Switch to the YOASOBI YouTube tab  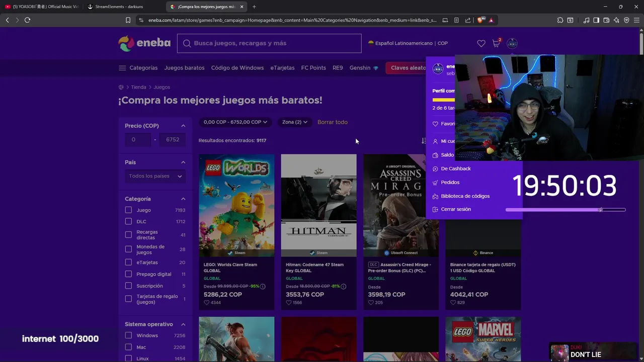click(41, 7)
